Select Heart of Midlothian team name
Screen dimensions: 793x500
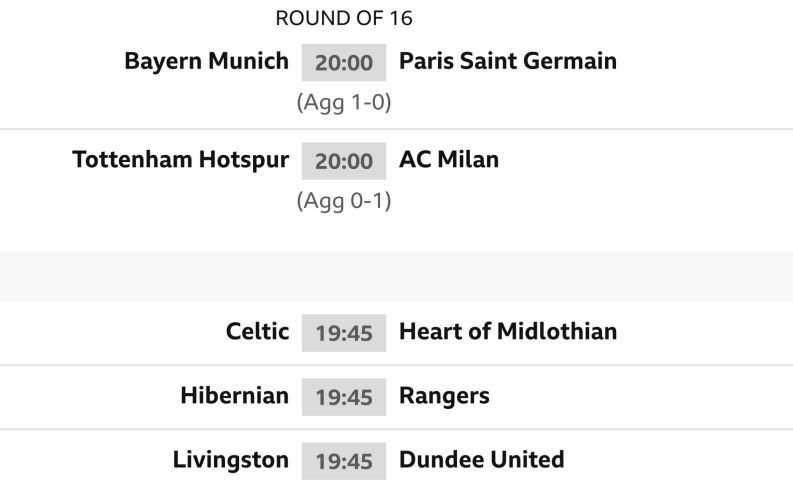[507, 332]
